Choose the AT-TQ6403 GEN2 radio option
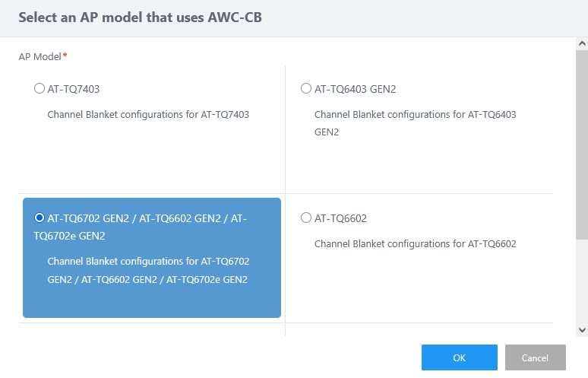 click(x=306, y=89)
